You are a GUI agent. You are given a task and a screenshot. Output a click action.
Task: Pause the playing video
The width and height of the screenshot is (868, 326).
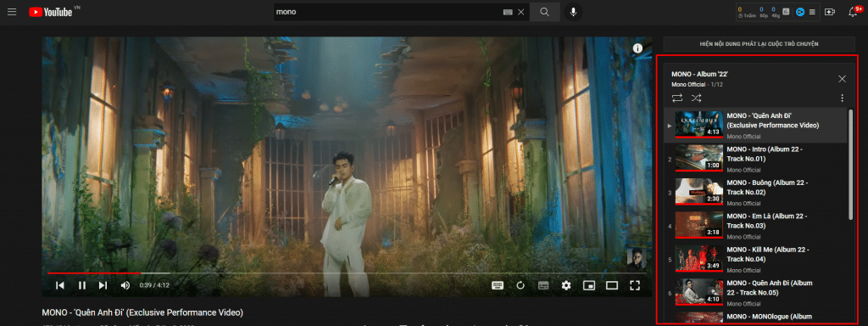81,285
